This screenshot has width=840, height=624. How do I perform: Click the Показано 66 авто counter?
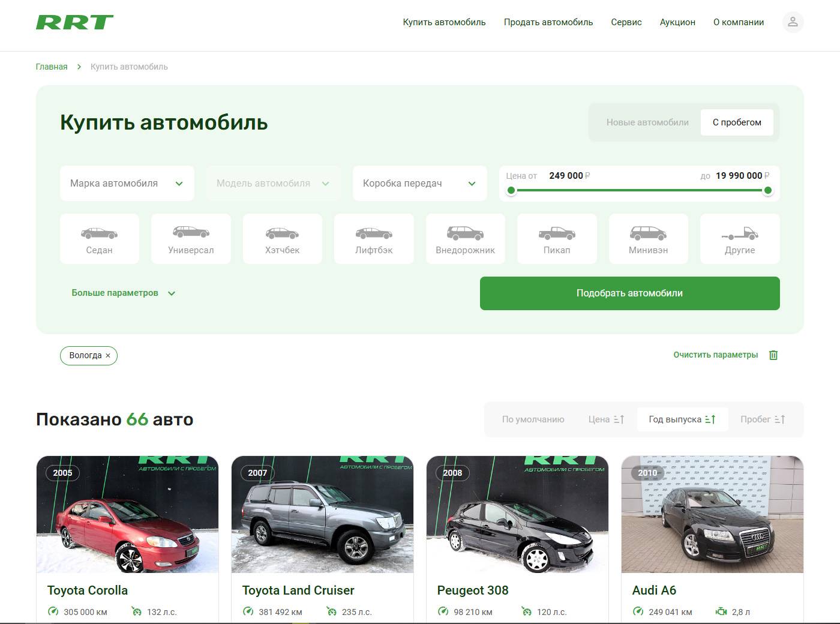coord(115,419)
